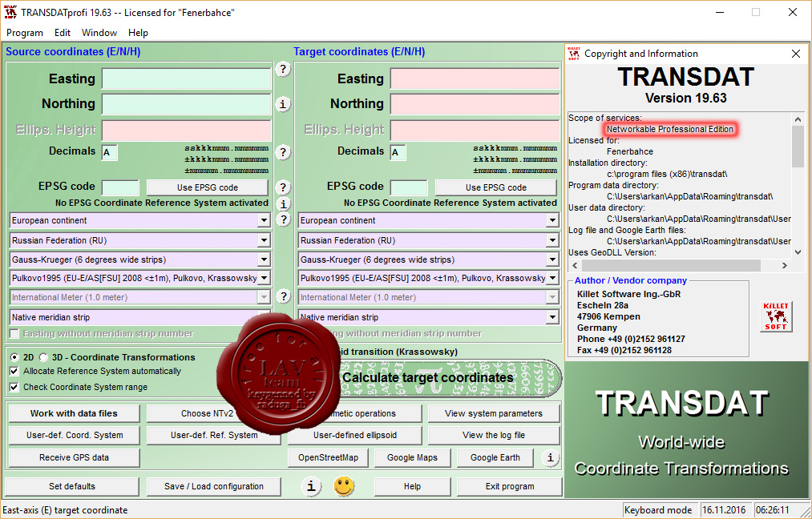The width and height of the screenshot is (812, 519).
Task: Expand target European continent dropdown
Action: tap(552, 220)
